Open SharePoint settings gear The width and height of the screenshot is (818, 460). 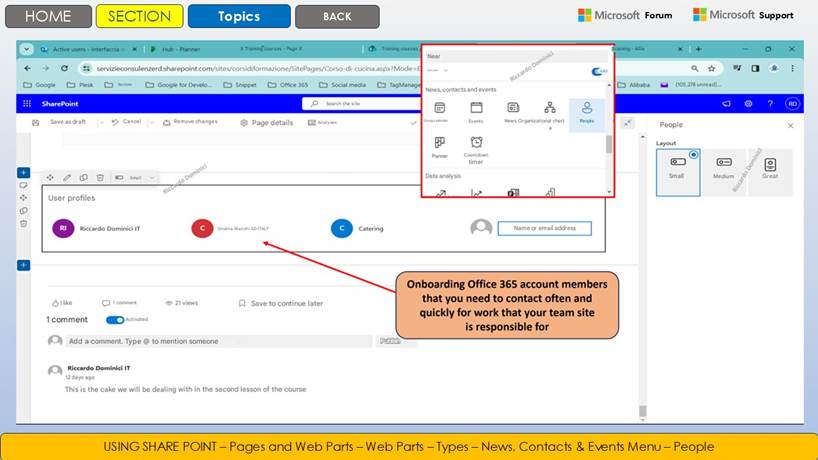coord(748,104)
